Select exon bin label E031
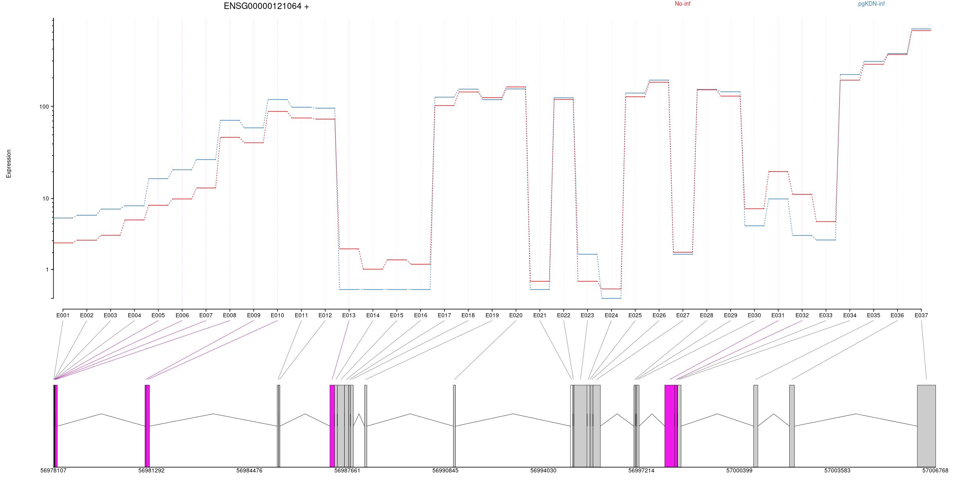 778,315
